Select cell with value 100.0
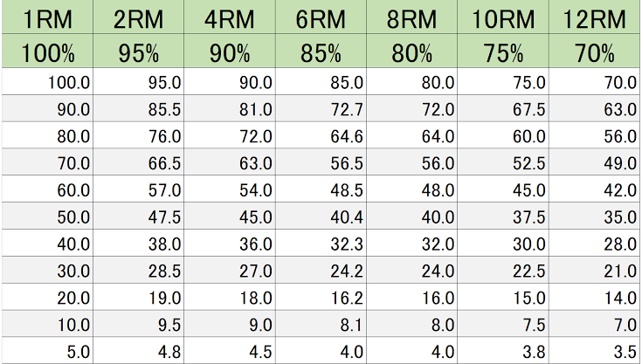Viewport: 642px width, 364px height. tap(47, 82)
